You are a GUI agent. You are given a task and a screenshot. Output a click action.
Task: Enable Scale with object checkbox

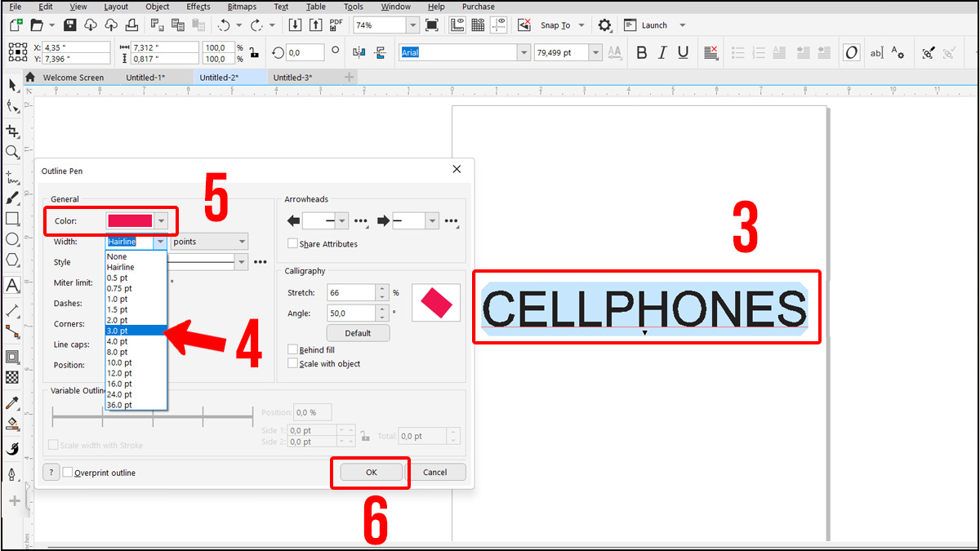click(x=292, y=364)
